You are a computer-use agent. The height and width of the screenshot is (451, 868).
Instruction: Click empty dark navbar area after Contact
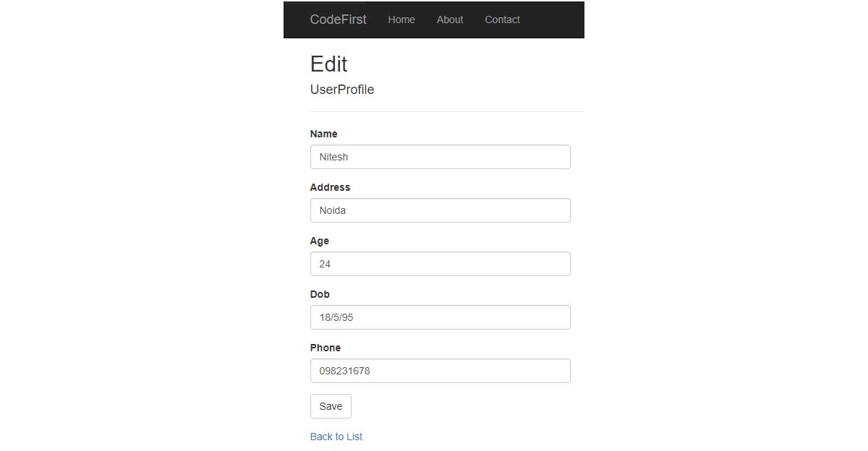pos(553,20)
